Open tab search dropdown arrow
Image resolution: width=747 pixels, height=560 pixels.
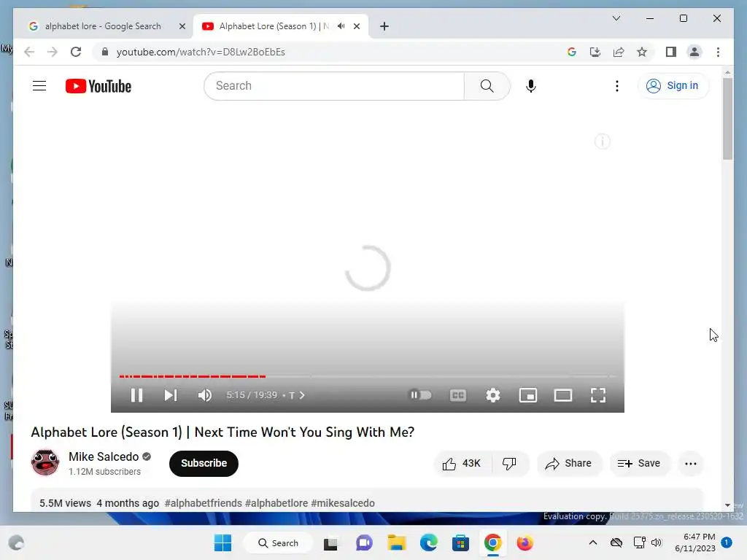click(616, 18)
